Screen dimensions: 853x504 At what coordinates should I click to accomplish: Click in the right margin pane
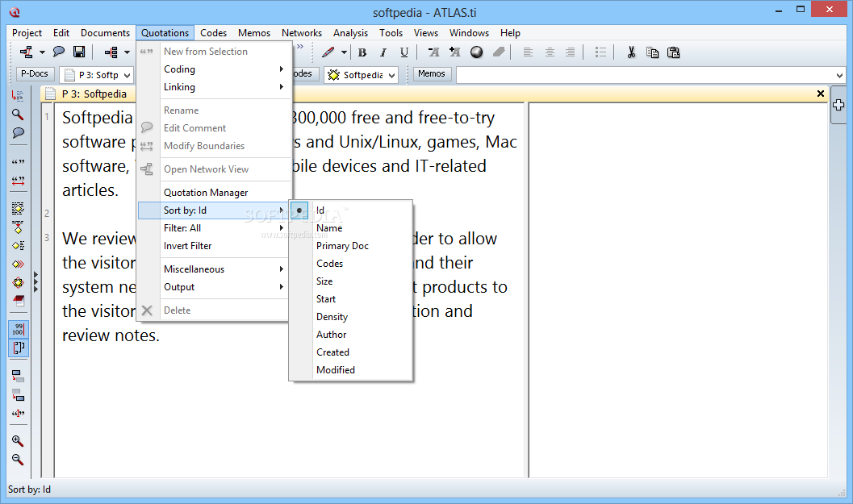(678, 289)
